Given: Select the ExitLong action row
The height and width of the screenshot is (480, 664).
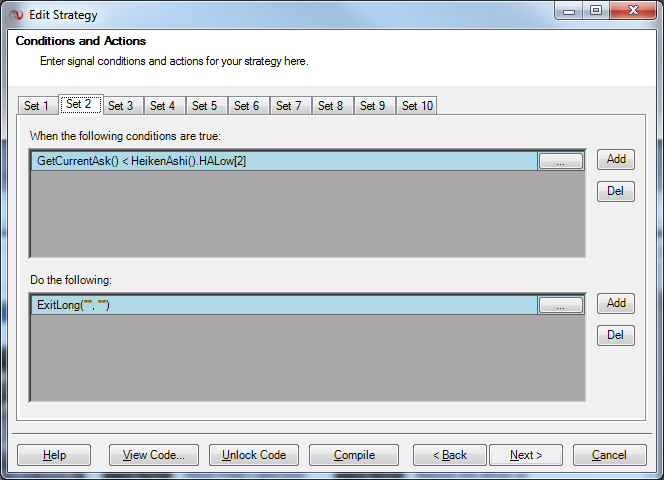Looking at the screenshot, I should tap(280, 305).
